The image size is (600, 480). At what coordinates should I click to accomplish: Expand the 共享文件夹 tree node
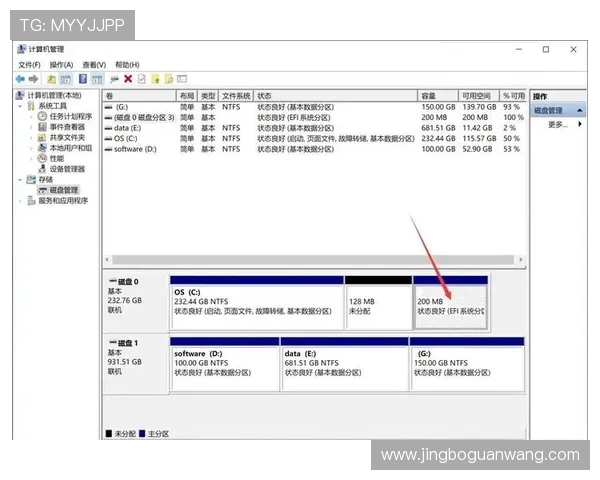coord(31,137)
